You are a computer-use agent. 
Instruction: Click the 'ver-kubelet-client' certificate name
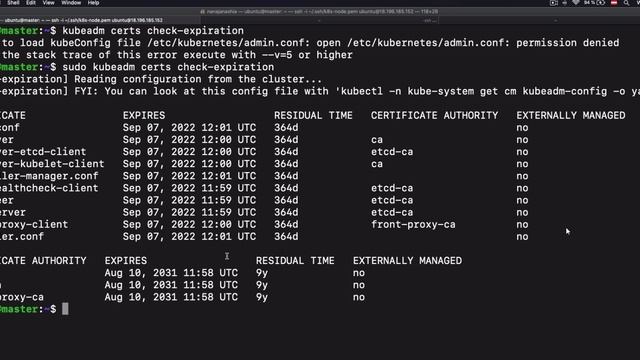coord(52,164)
